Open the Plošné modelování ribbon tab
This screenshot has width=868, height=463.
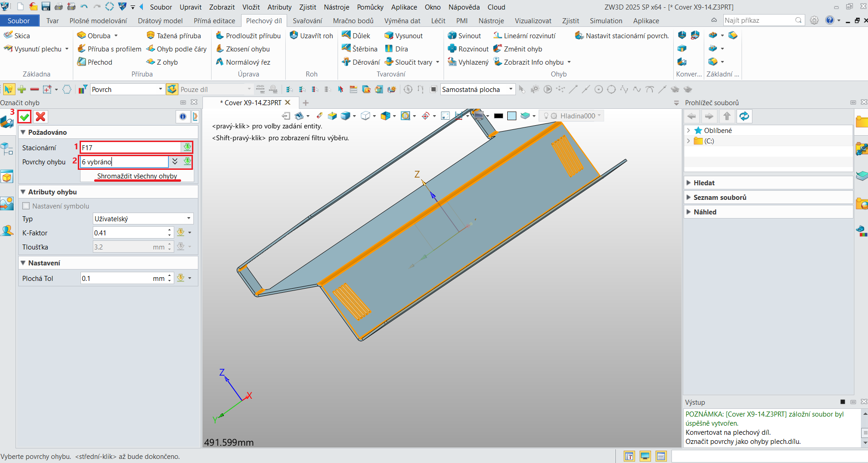point(98,20)
